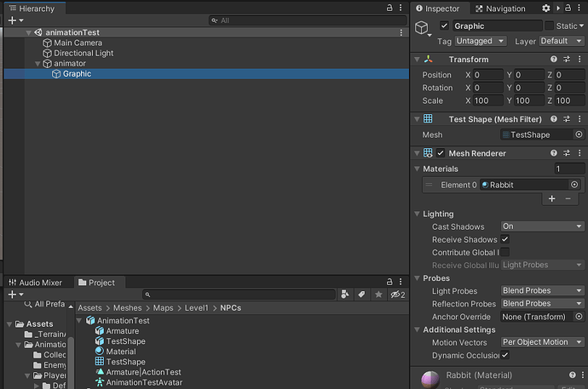Go to Meshes in the breadcrumb path
This screenshot has height=389, width=588.
pyautogui.click(x=127, y=308)
